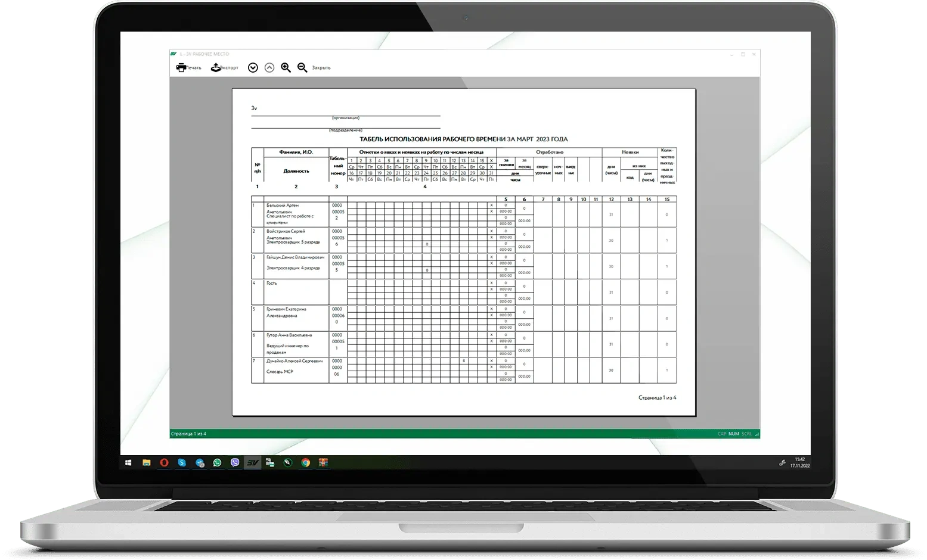The image size is (927, 560).
Task: Click the NUM indicator in status bar
Action: tap(733, 434)
